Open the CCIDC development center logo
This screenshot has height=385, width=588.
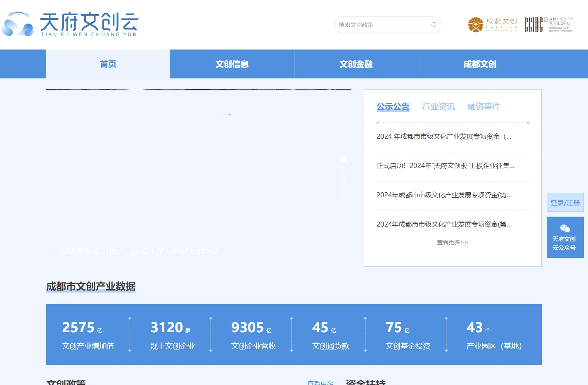click(x=549, y=25)
